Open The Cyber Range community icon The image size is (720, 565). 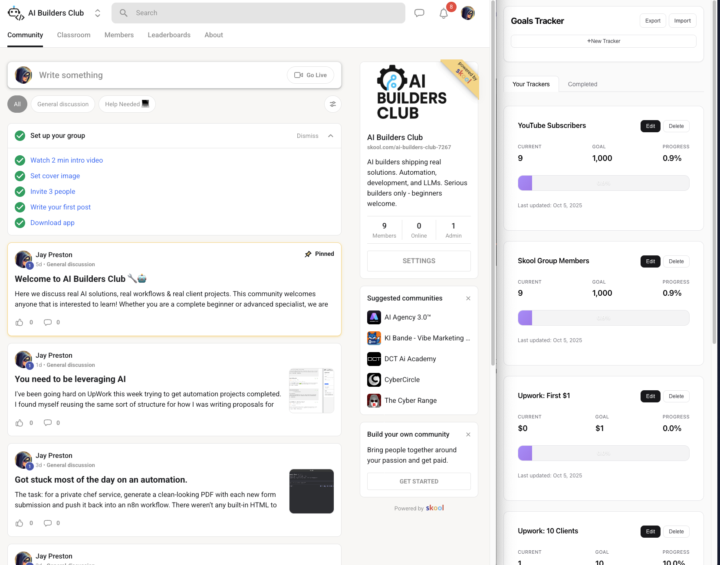pyautogui.click(x=374, y=401)
